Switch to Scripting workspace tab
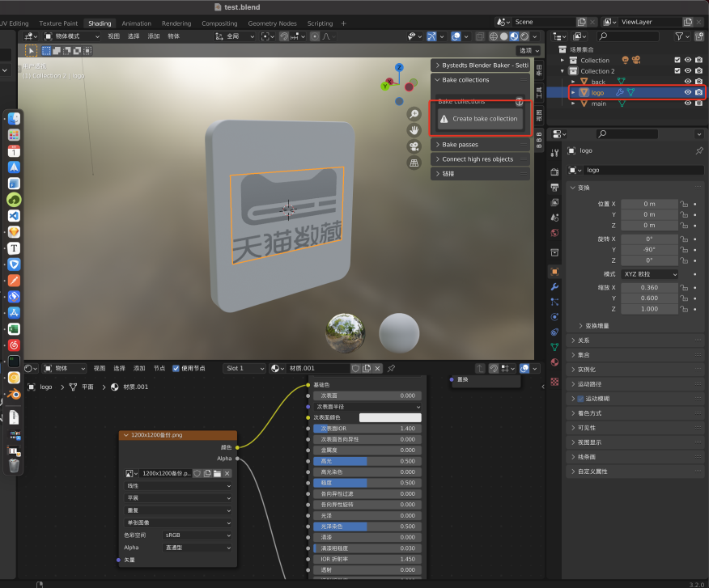 (320, 23)
